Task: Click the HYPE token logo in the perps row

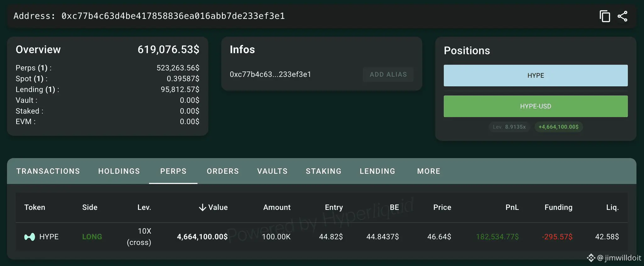Action: [30, 237]
